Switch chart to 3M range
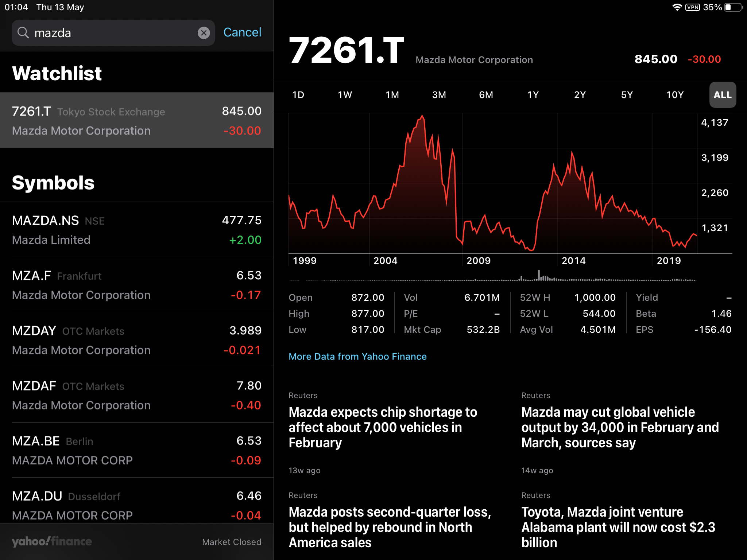The height and width of the screenshot is (560, 747). [439, 95]
